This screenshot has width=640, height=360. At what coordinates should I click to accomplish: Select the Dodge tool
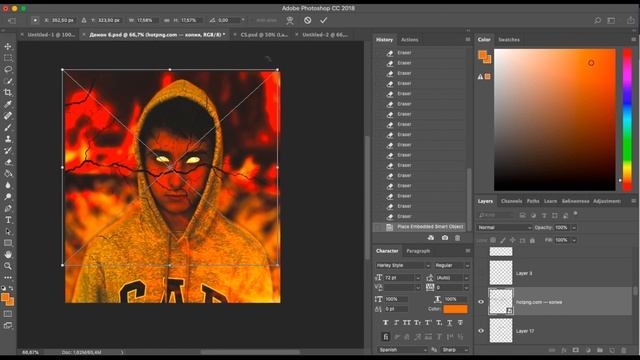pos(8,197)
